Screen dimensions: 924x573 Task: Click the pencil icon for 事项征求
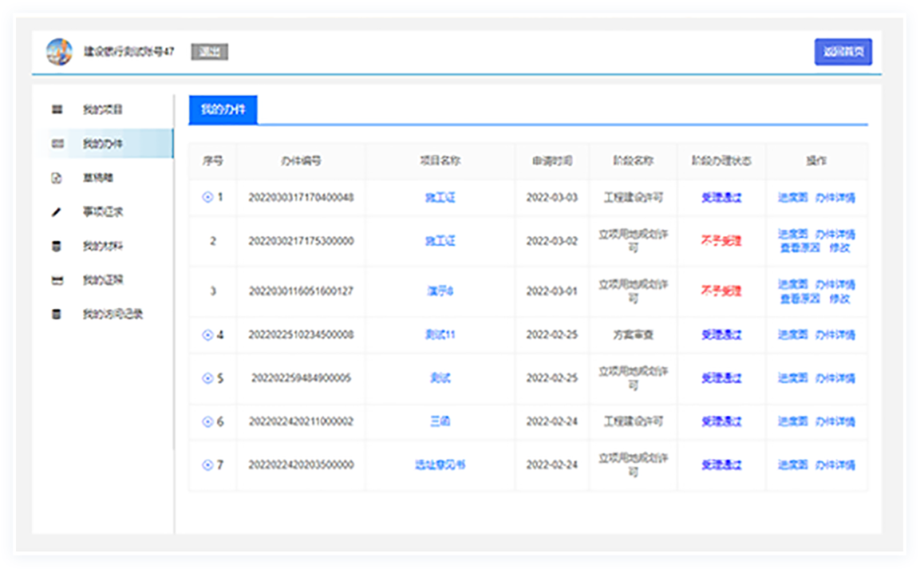[x=57, y=212]
